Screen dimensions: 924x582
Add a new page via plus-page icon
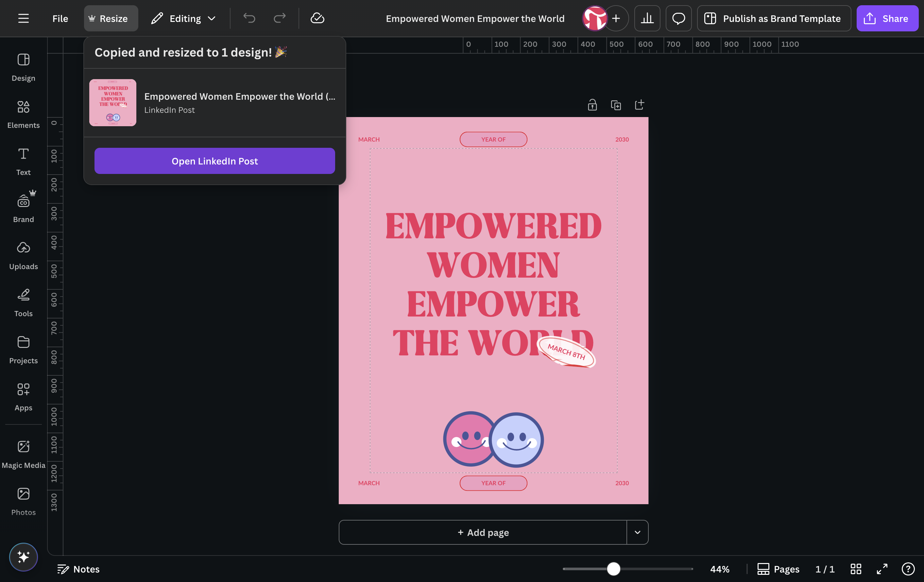639,105
